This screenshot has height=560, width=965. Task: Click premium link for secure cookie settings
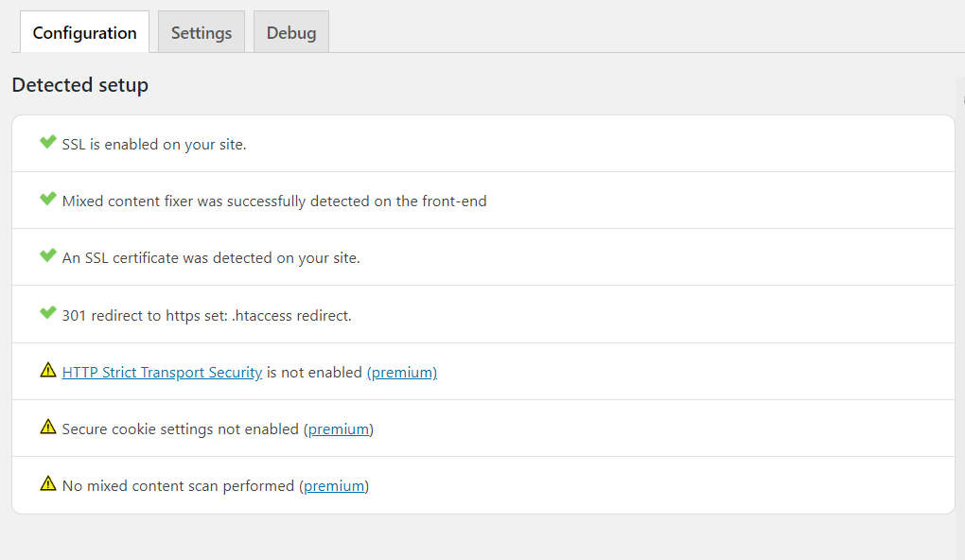(339, 429)
